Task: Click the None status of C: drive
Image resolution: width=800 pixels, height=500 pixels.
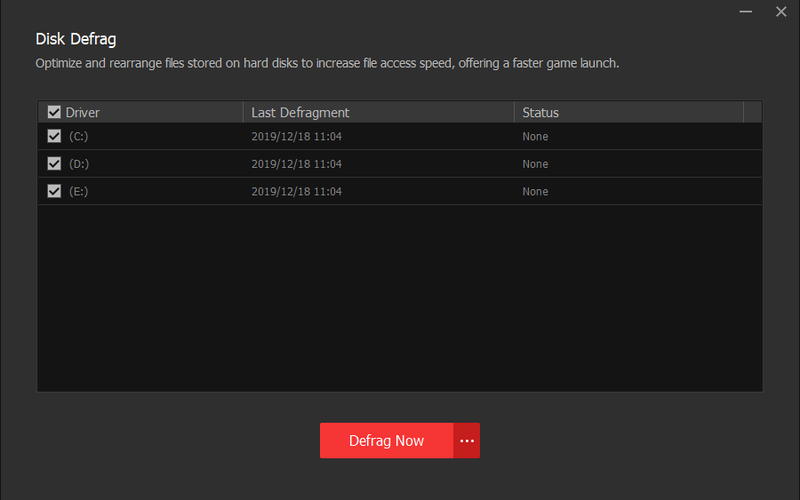Action: point(535,137)
